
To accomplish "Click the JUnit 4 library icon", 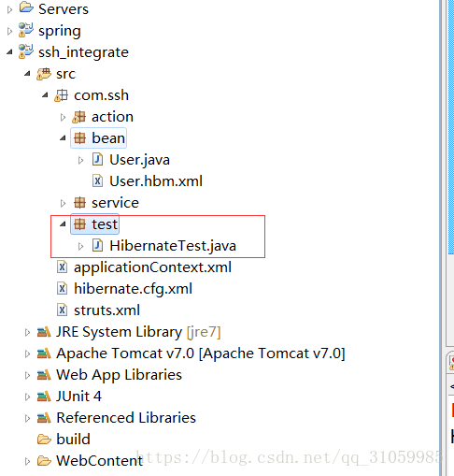I will point(44,397).
